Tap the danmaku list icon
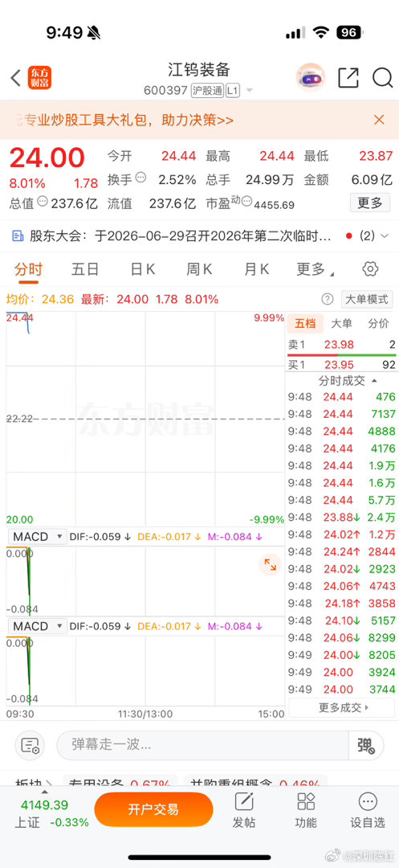 click(x=29, y=745)
